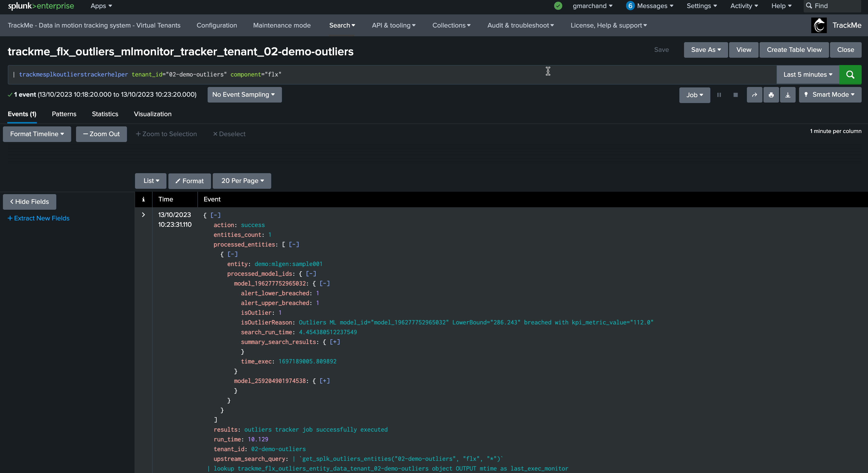
Task: Open Last 5 minutes time picker
Action: pos(807,75)
